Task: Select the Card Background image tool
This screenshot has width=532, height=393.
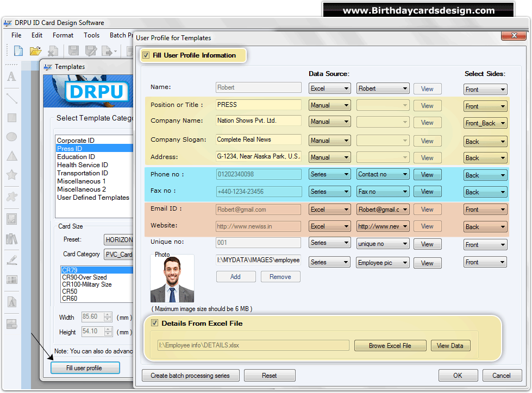Action: 12,324
